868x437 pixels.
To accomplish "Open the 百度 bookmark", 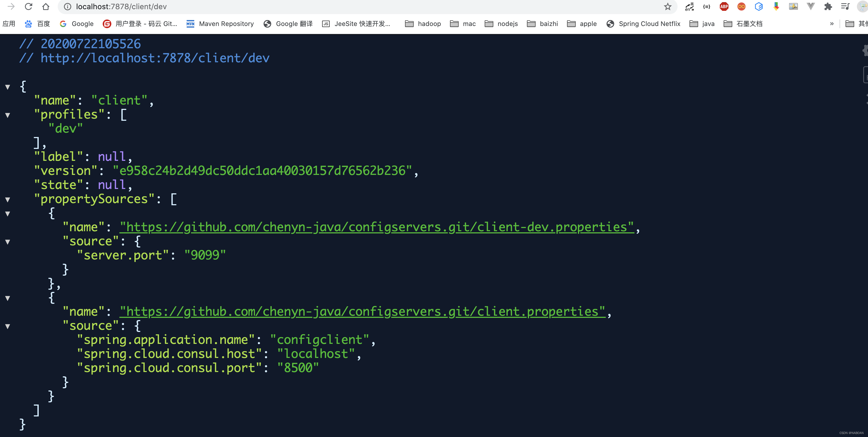I will point(37,24).
